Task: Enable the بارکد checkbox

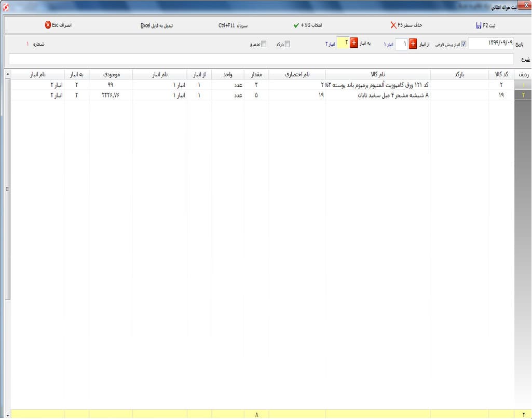Action: 287,44
